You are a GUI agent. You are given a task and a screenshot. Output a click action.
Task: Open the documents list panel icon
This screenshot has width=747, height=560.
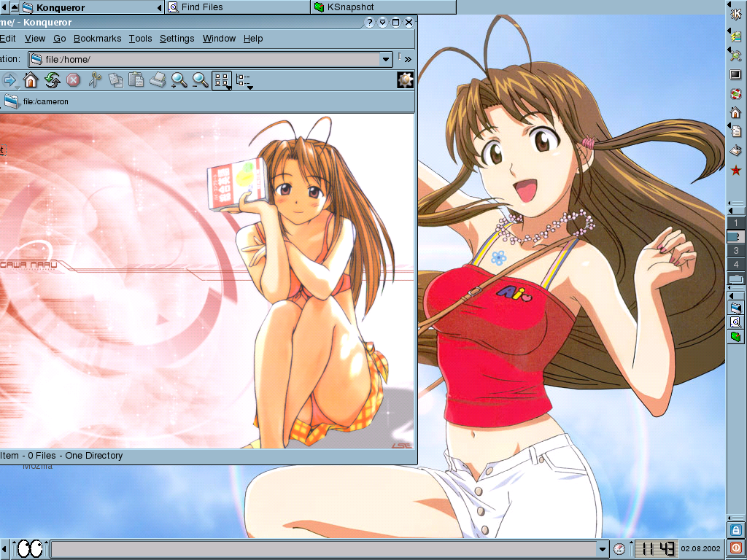point(736,131)
